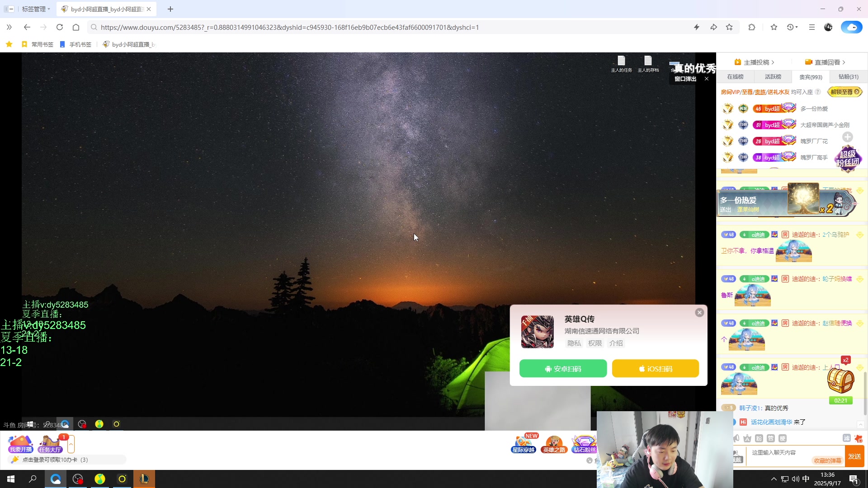Click the 主人的存档 desktop file icon

648,64
